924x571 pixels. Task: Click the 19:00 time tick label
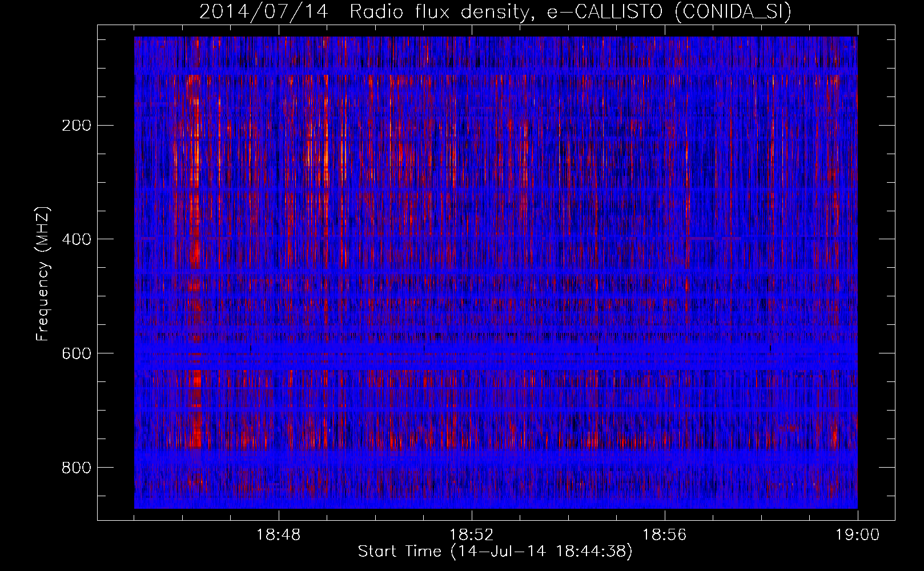857,535
